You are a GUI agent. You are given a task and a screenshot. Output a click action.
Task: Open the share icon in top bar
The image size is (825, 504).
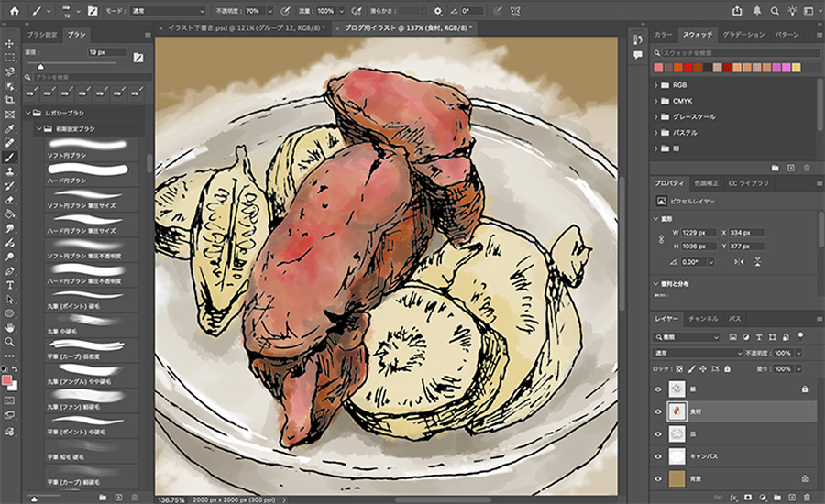(738, 10)
